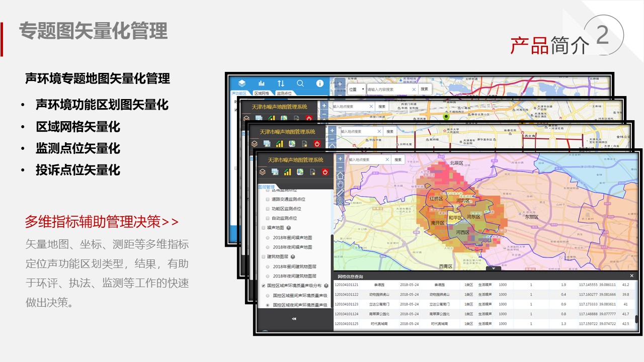
Task: Open the bar chart statistics icon in front toolbar
Action: (287, 172)
